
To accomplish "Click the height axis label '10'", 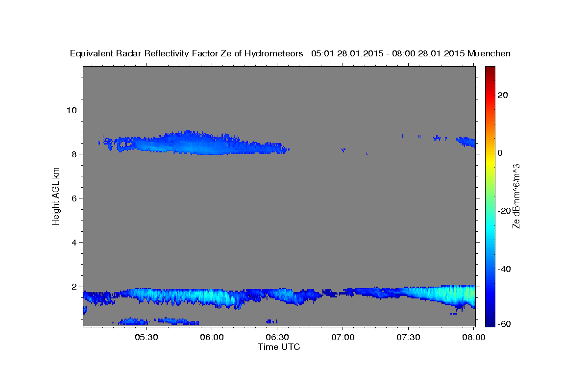I will (x=73, y=110).
